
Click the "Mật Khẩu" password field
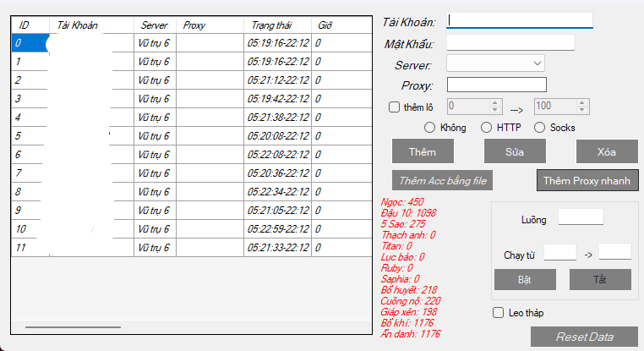510,42
